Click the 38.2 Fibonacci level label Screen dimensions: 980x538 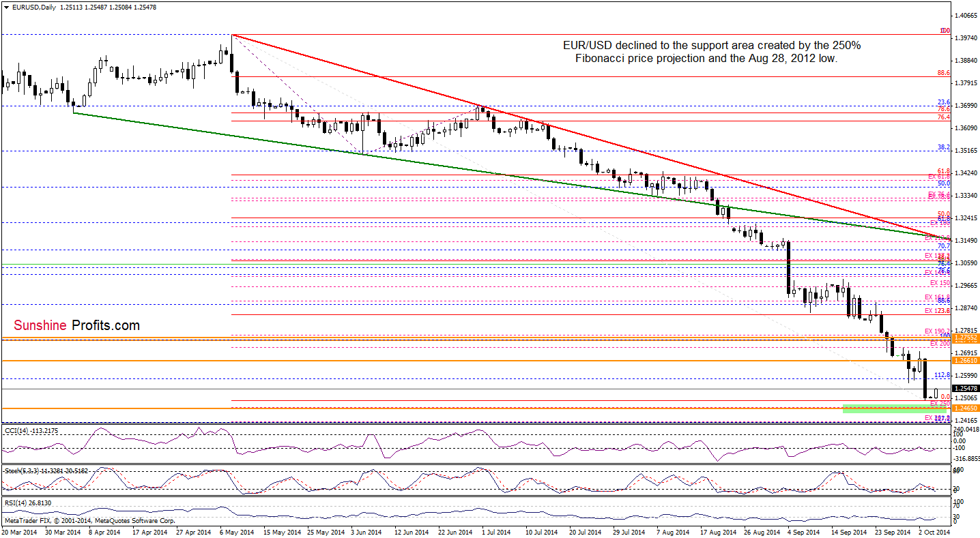click(x=945, y=147)
